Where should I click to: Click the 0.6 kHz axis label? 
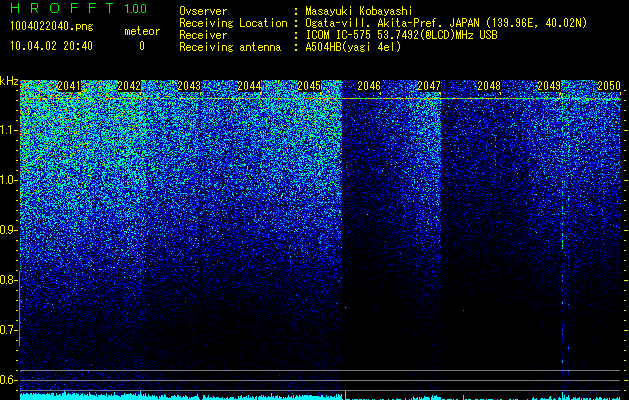pyautogui.click(x=8, y=380)
